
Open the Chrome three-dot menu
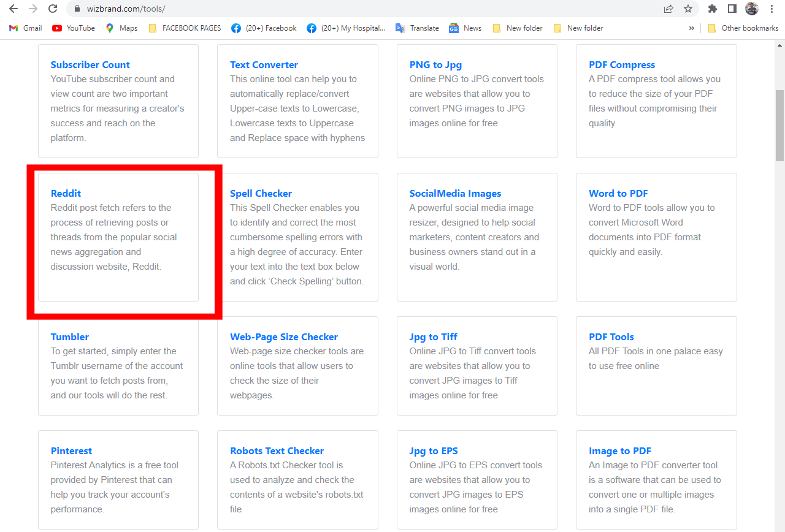(x=772, y=9)
